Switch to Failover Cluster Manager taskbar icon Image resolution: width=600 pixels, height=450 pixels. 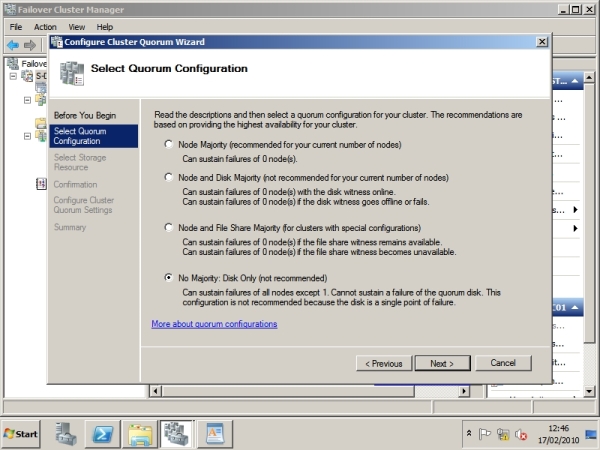[x=177, y=434]
